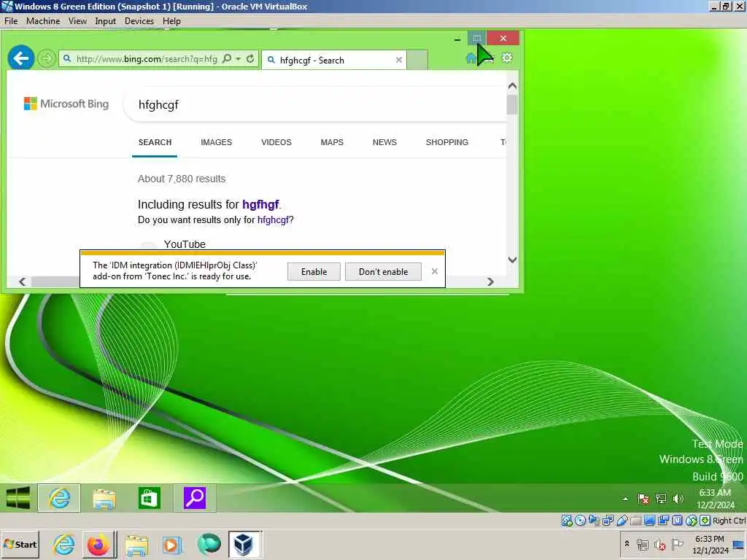Viewport: 747px width, 560px height.
Task: Select the Bing SEARCH tab
Action: [155, 142]
